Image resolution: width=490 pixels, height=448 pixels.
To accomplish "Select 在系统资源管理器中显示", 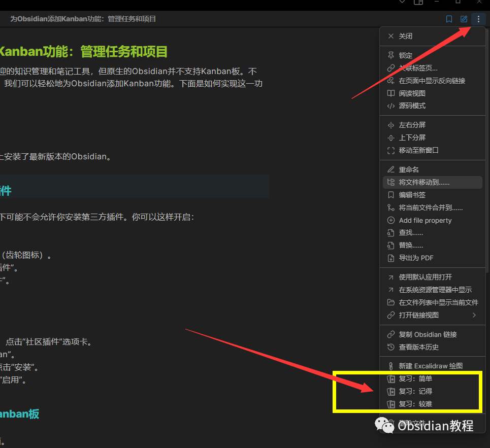I will coord(433,290).
